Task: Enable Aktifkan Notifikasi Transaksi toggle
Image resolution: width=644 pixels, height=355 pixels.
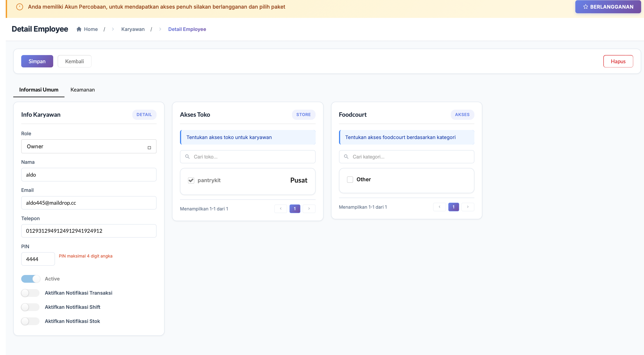Action: coord(30,293)
